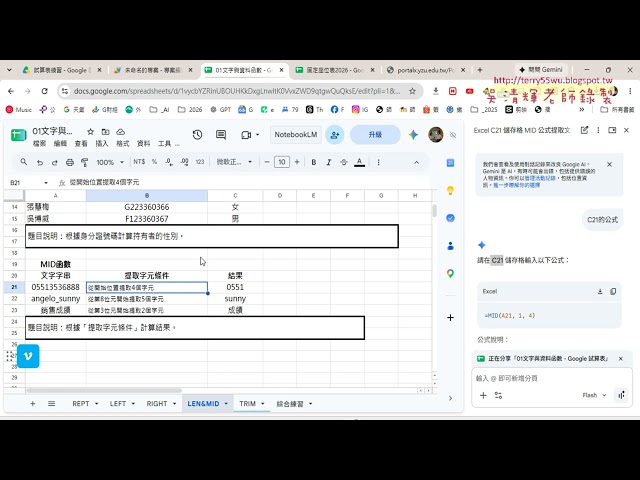Image resolution: width=640 pixels, height=480 pixels.
Task: Decrease decimal places
Action: pos(169,162)
